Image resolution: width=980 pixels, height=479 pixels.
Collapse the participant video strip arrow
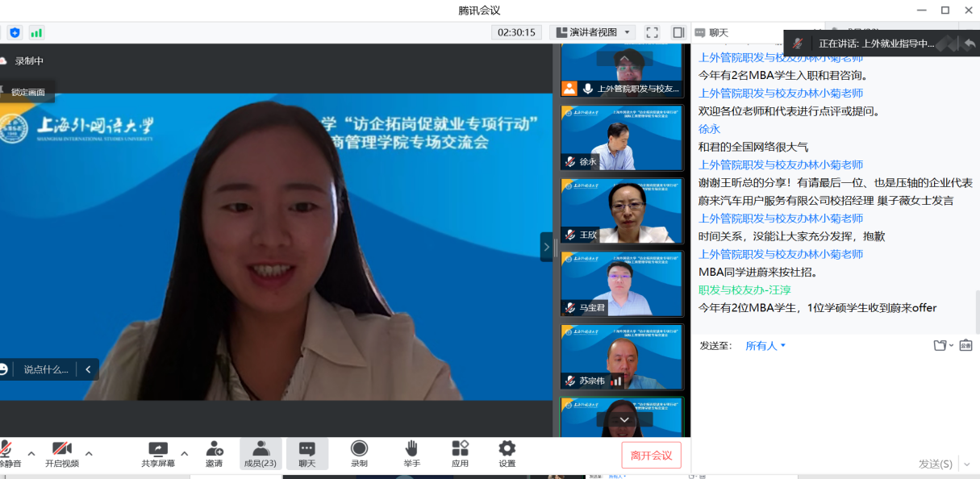pos(546,247)
